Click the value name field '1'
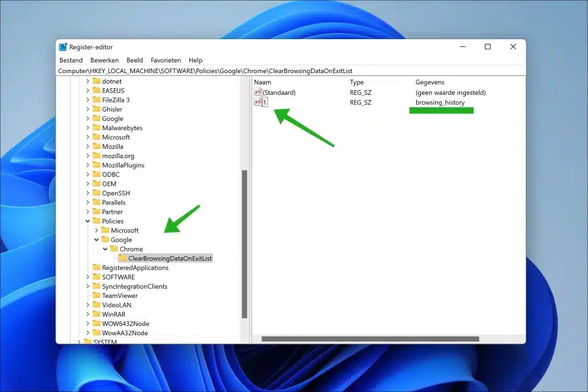 [265, 102]
